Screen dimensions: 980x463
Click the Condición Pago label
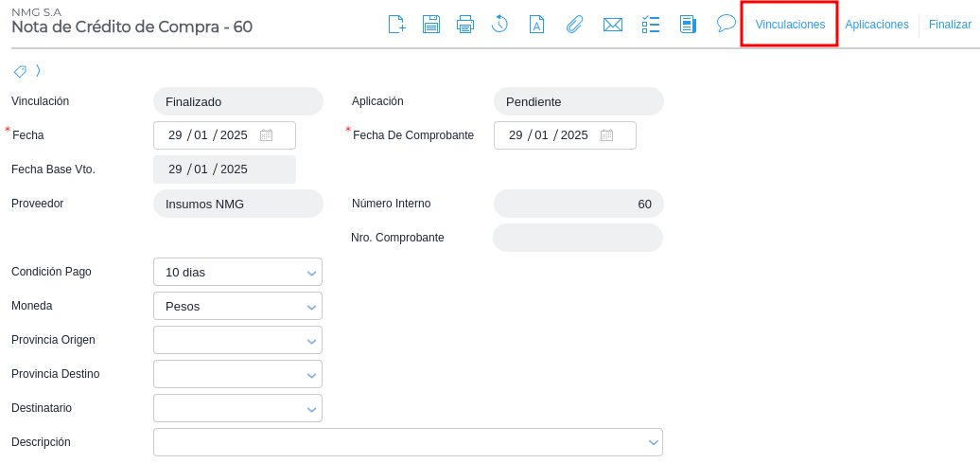pos(51,272)
